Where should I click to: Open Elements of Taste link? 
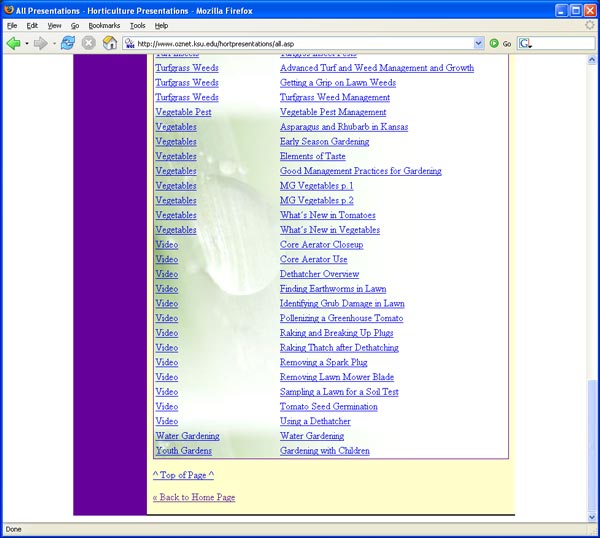click(312, 156)
